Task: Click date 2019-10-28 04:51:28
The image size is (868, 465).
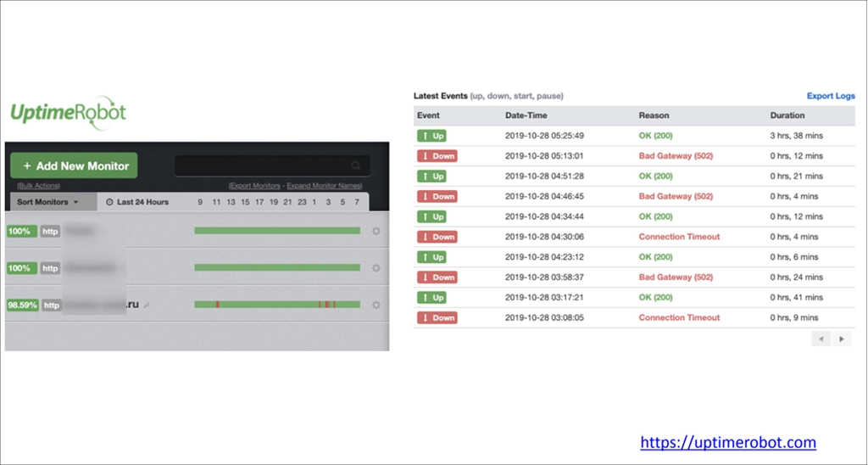Action: [x=544, y=176]
